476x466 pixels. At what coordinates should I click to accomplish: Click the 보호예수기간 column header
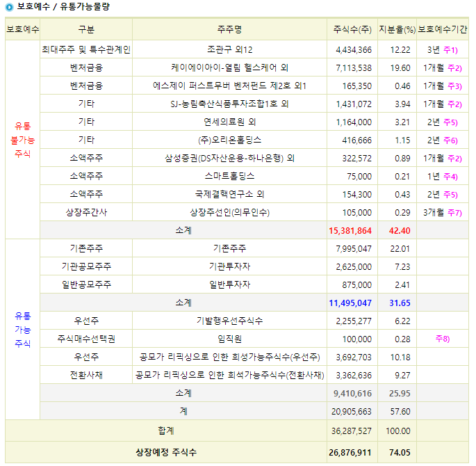[443, 29]
